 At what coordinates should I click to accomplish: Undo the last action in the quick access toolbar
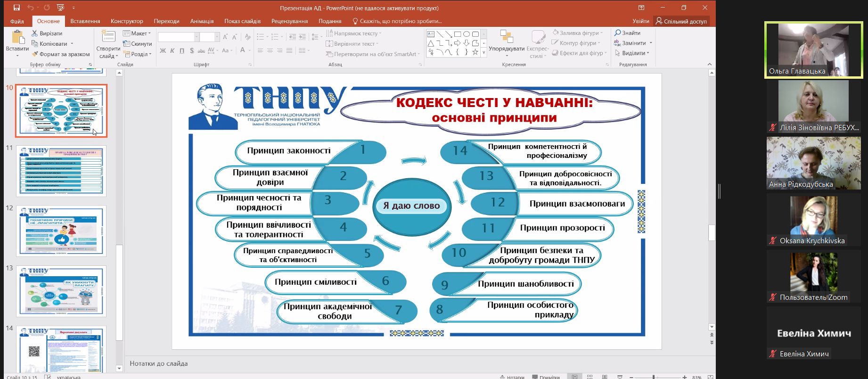[x=31, y=8]
